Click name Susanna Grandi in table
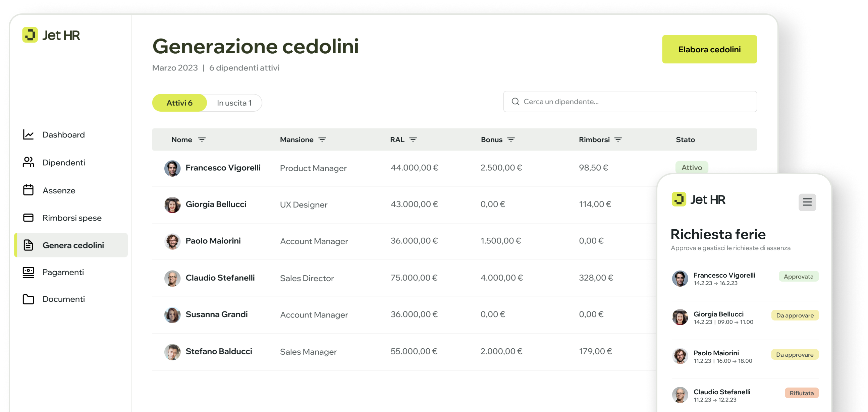The height and width of the screenshot is (412, 868). point(217,314)
